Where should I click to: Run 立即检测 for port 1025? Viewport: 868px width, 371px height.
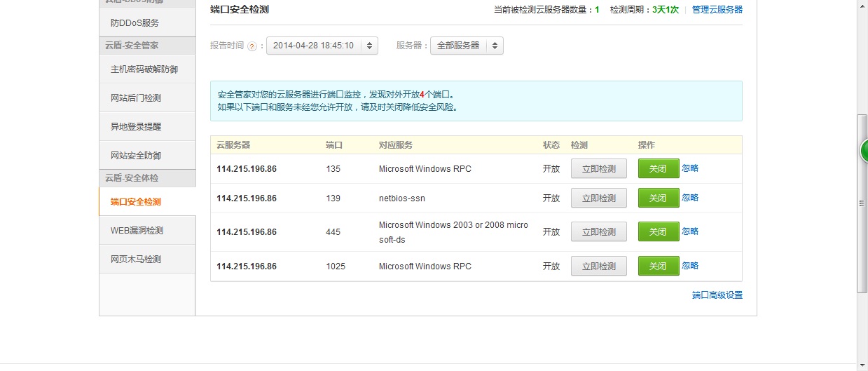[598, 267]
